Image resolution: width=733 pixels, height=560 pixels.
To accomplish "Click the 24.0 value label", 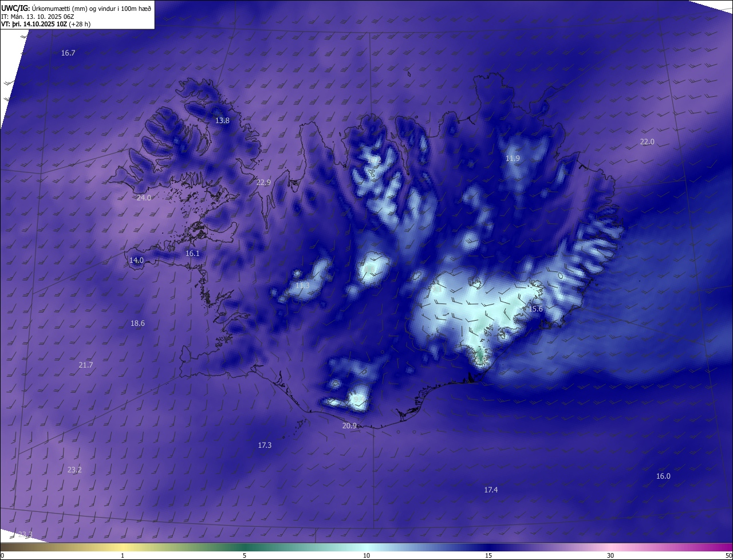I will pos(144,198).
